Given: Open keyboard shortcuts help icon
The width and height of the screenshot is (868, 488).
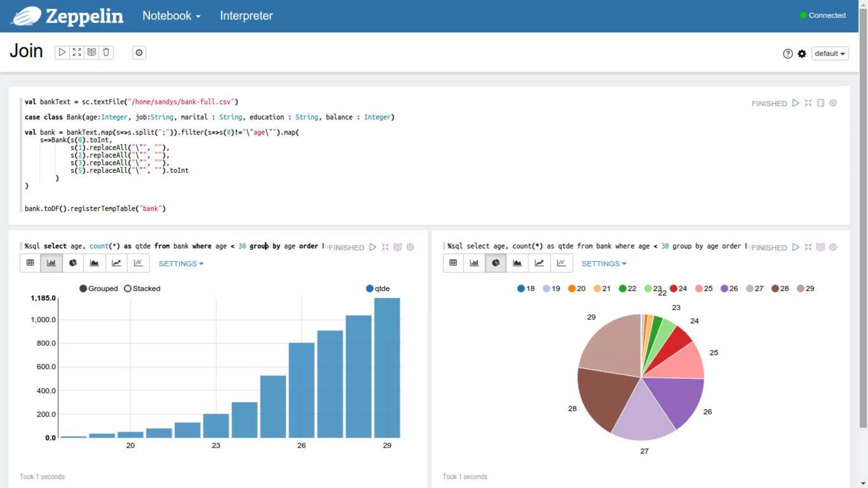Looking at the screenshot, I should point(787,54).
